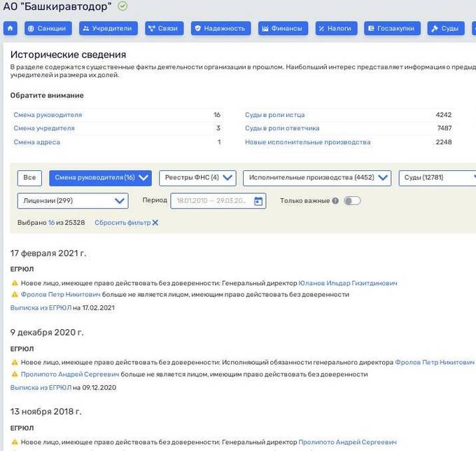Open the Санкции tab
The height and width of the screenshot is (451, 476).
tap(48, 28)
